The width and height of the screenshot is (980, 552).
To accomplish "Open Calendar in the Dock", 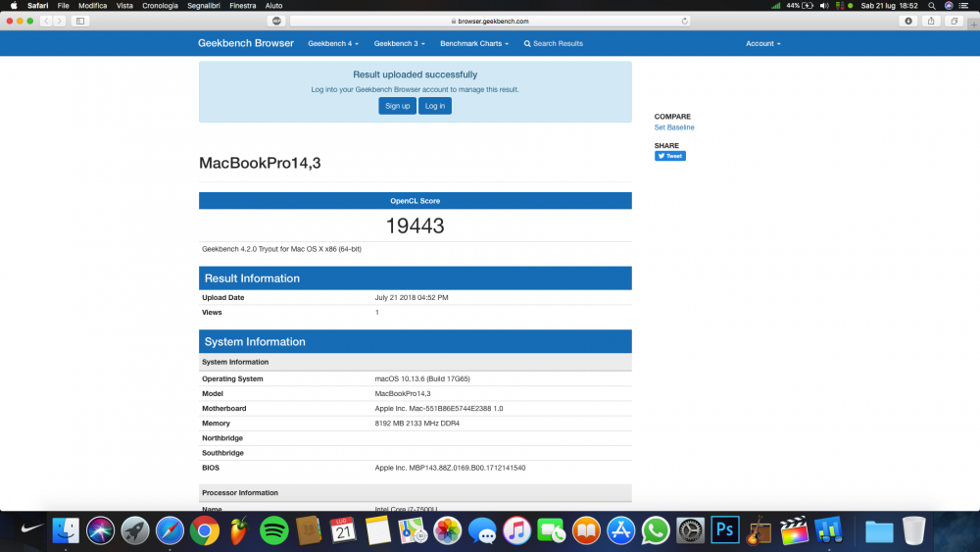I will pos(342,530).
